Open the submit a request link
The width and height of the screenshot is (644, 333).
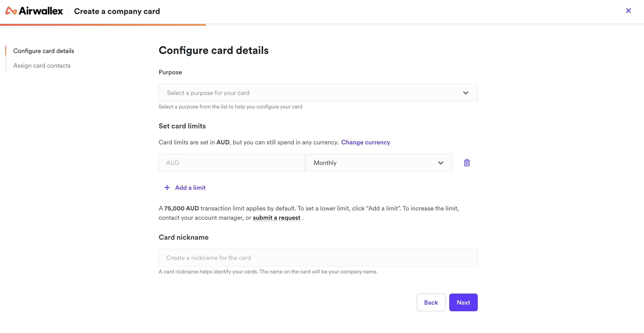(x=277, y=218)
